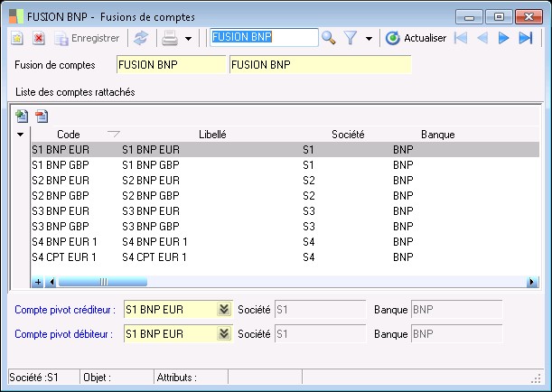Select row code S4 BNP EUR 1
552x392 pixels.
[x=64, y=242]
